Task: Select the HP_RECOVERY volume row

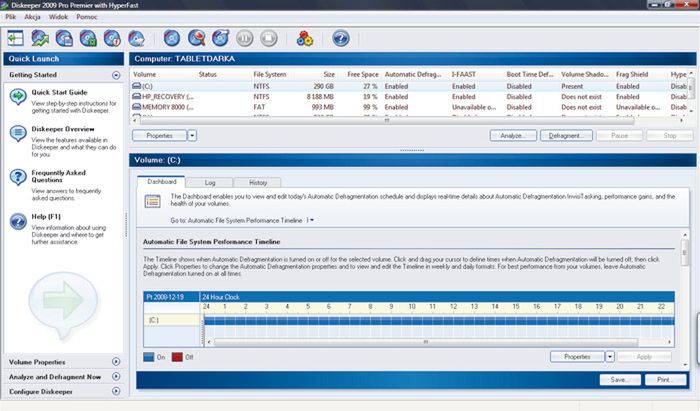Action: coord(165,98)
